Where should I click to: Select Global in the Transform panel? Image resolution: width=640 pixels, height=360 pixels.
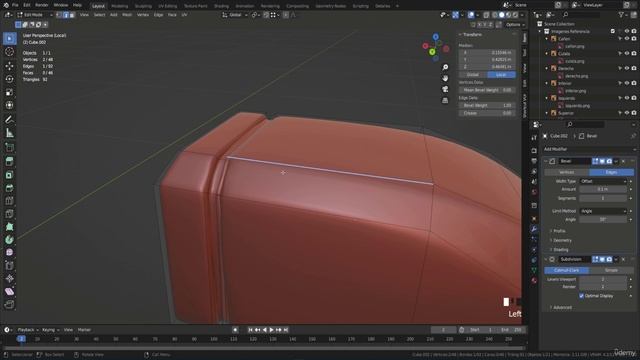click(473, 75)
